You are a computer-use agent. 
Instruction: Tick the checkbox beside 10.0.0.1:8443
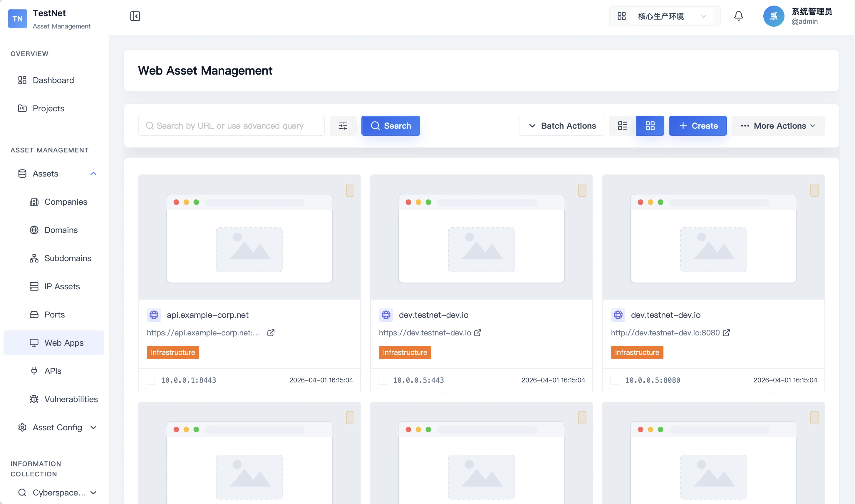coord(150,380)
